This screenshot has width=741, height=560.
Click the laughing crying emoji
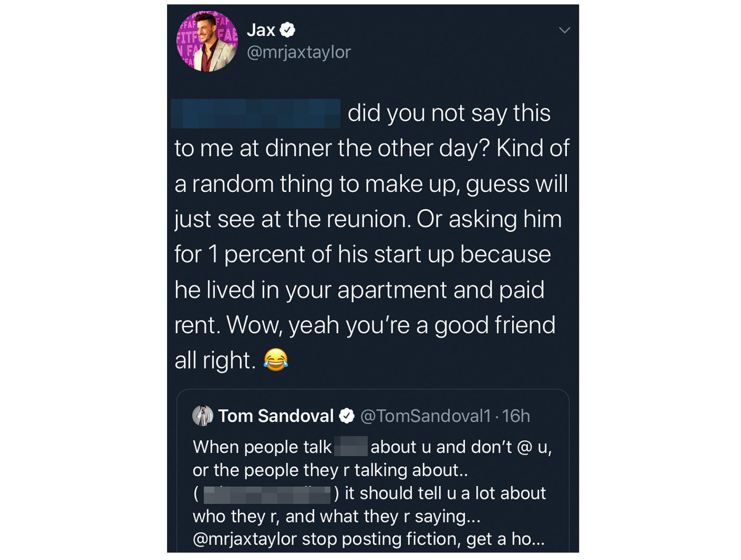(x=276, y=360)
